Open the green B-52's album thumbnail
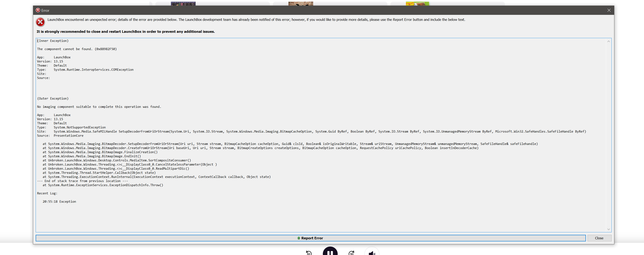644x255 pixels. (x=417, y=4)
